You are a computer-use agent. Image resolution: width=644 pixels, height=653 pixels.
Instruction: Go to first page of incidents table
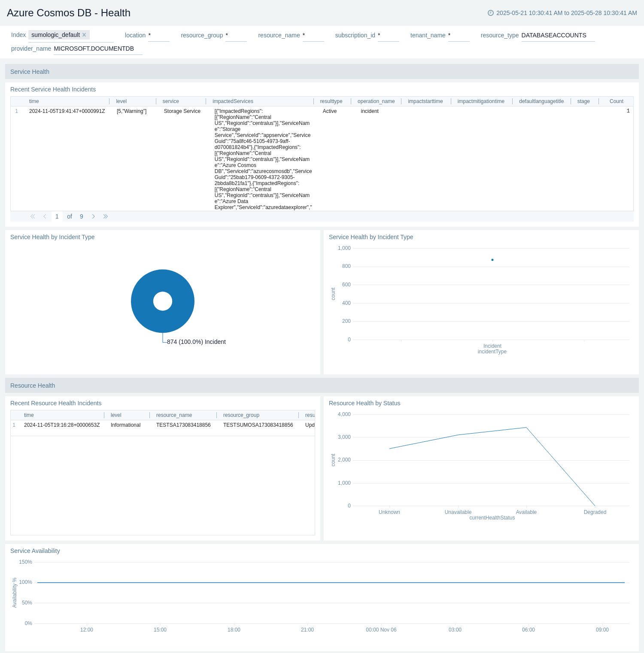33,216
